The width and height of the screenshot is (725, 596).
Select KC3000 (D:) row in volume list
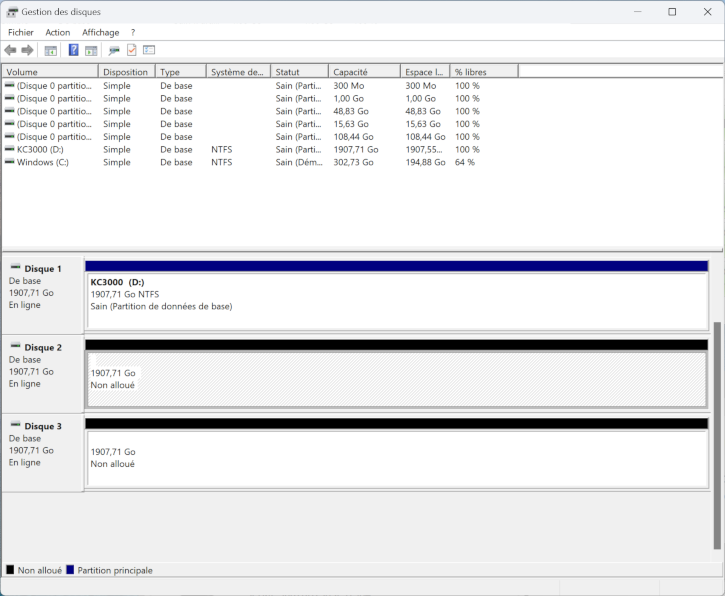pos(40,149)
